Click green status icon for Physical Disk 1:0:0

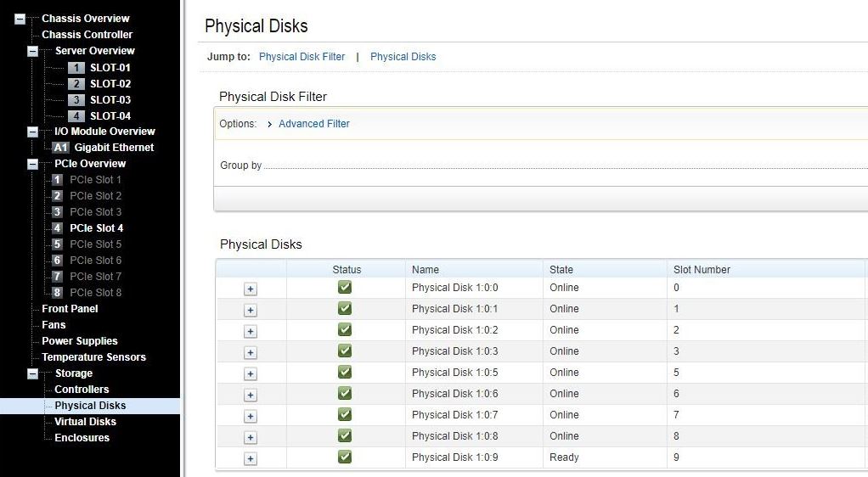pos(345,288)
